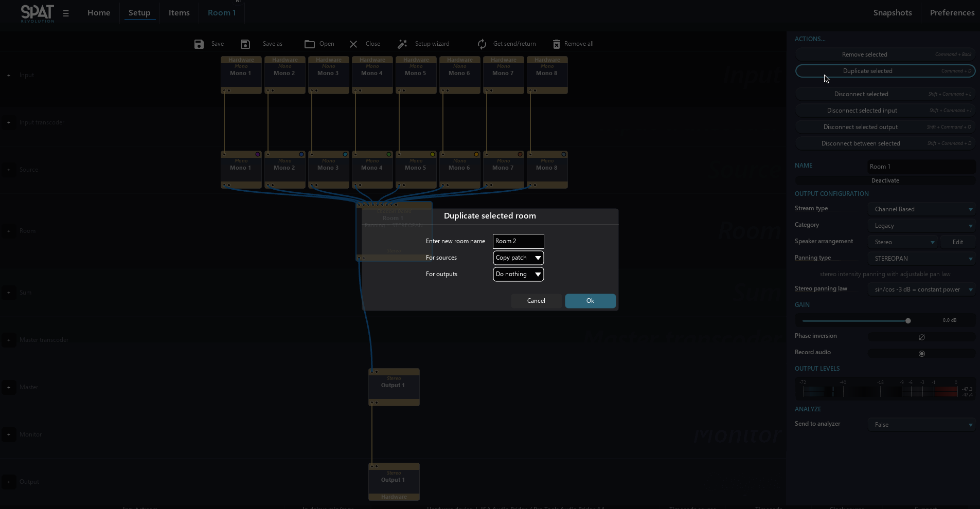Launch Setup wizard wand icon

[402, 44]
